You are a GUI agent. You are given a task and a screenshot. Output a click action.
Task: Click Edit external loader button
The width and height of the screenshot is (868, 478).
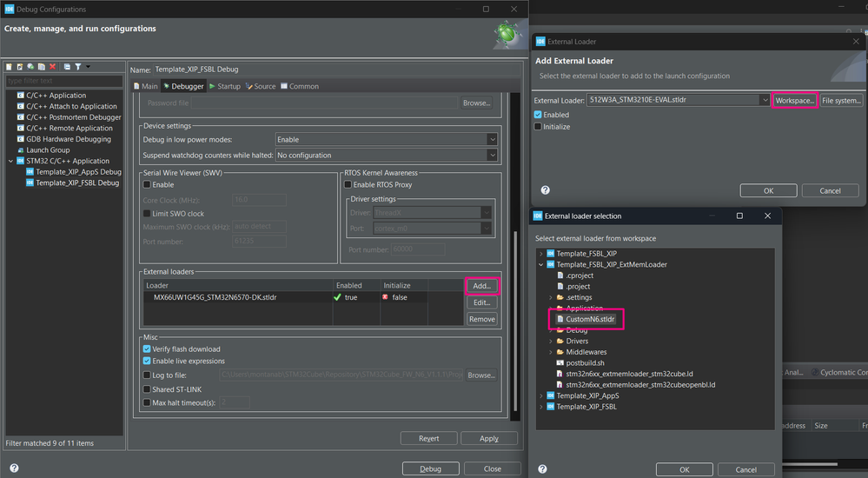pyautogui.click(x=481, y=302)
